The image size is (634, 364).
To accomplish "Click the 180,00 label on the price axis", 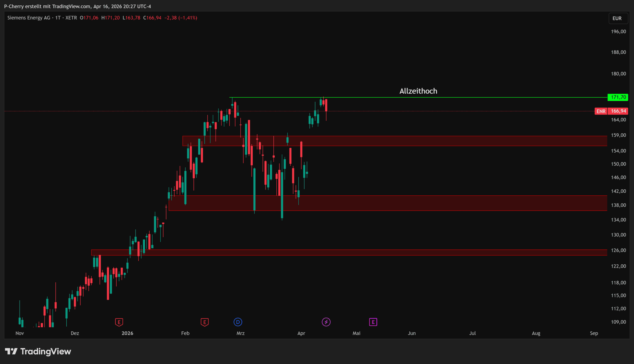I will (x=618, y=74).
